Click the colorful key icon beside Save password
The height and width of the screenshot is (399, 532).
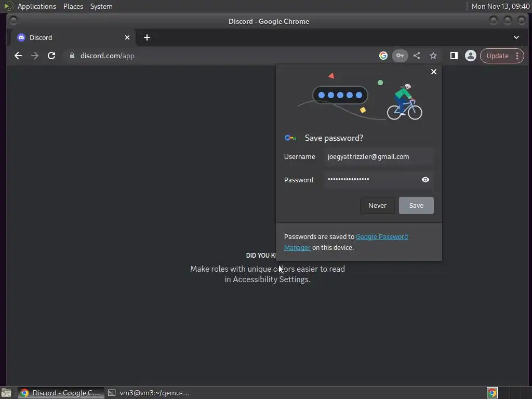[290, 138]
